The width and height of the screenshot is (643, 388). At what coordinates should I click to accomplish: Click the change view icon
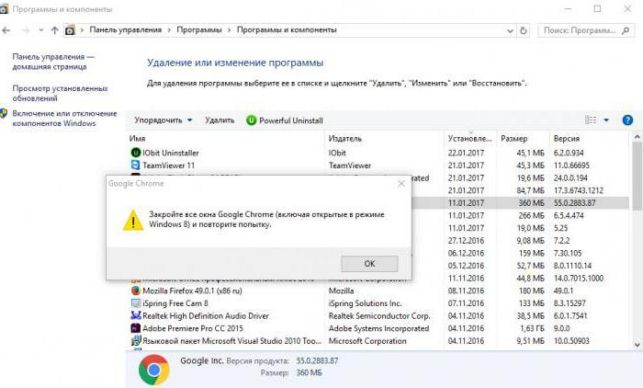[x=591, y=120]
